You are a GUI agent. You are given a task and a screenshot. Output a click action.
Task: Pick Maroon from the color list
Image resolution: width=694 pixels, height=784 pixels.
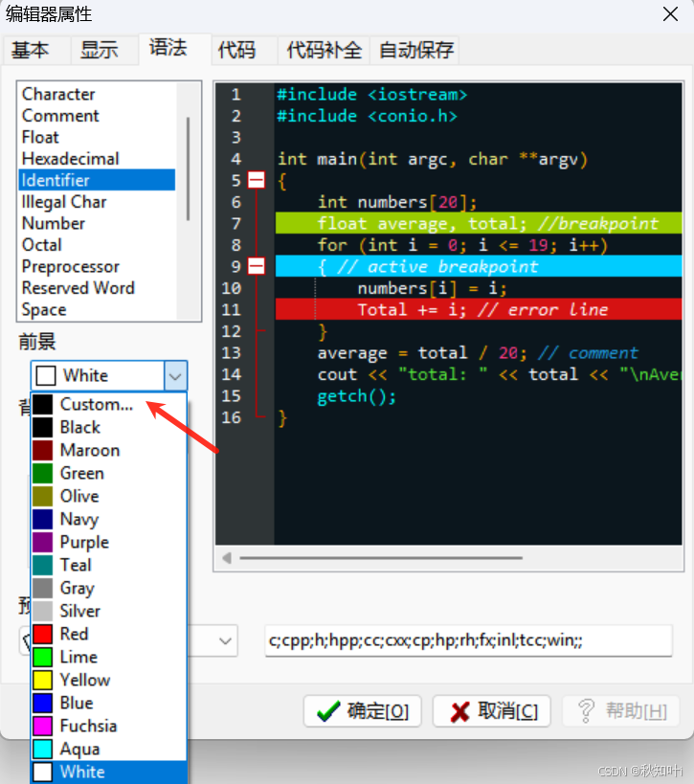pos(109,450)
